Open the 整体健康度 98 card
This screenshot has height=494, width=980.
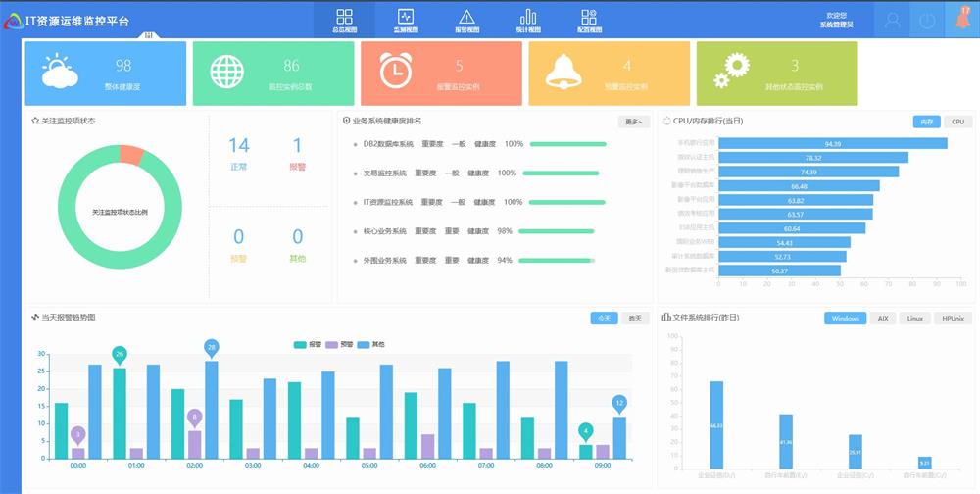pos(106,74)
